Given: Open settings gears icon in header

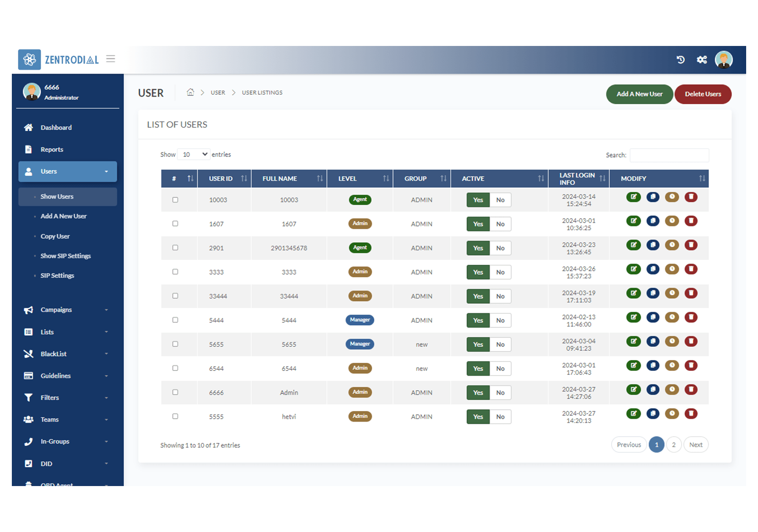Looking at the screenshot, I should coord(702,60).
